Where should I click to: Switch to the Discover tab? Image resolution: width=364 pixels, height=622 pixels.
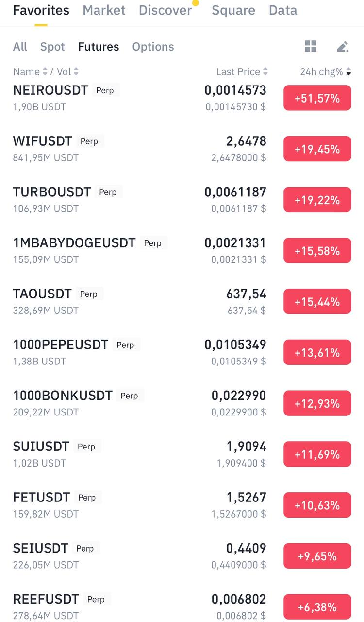(165, 10)
